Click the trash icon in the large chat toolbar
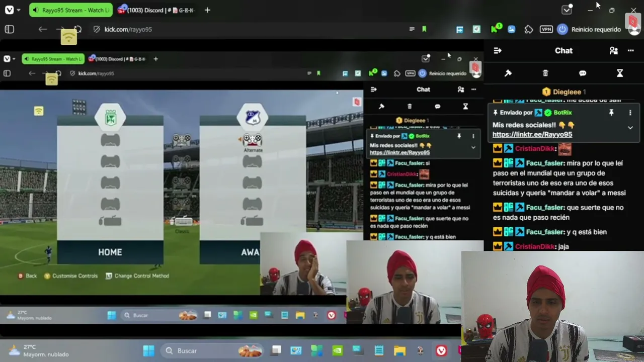644x362 pixels. pos(545,73)
